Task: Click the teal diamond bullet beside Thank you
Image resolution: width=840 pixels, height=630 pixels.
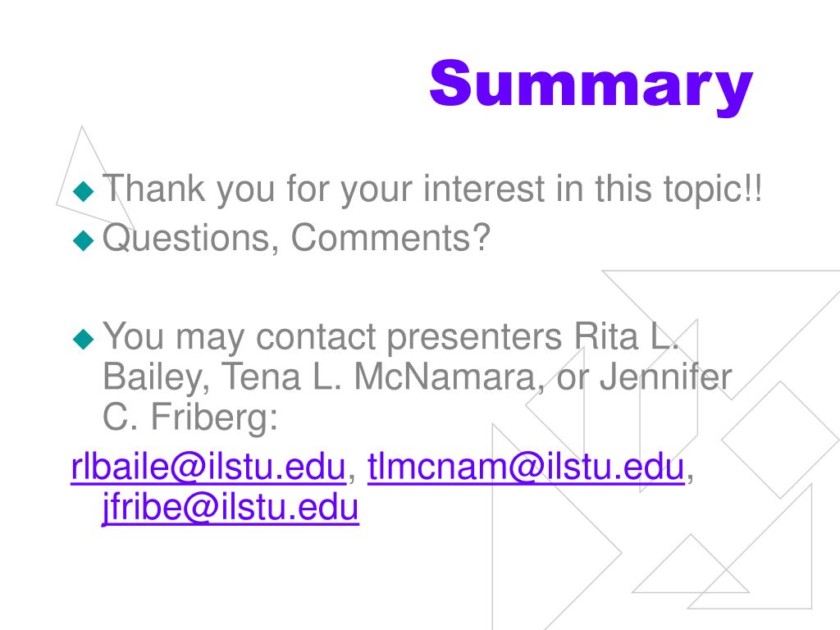Action: tap(84, 191)
